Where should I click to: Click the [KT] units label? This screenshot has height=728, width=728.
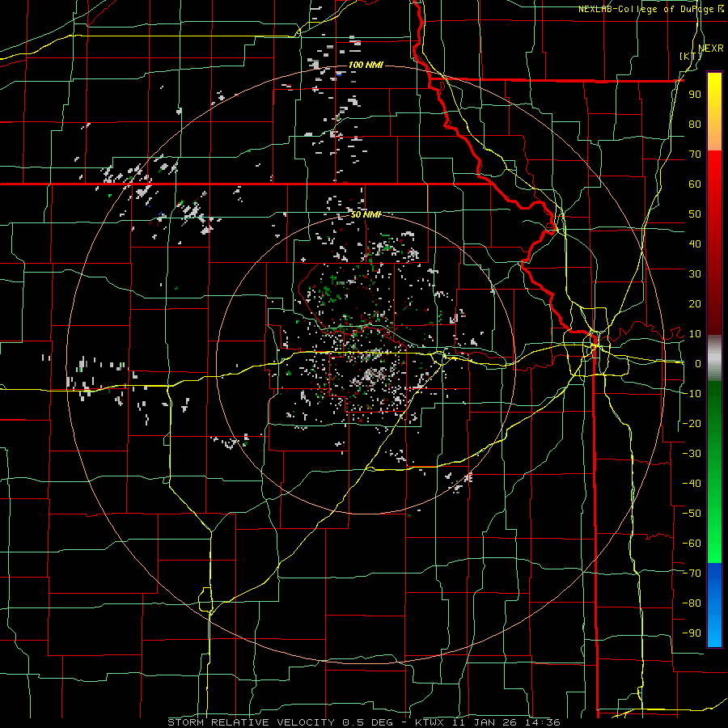691,56
